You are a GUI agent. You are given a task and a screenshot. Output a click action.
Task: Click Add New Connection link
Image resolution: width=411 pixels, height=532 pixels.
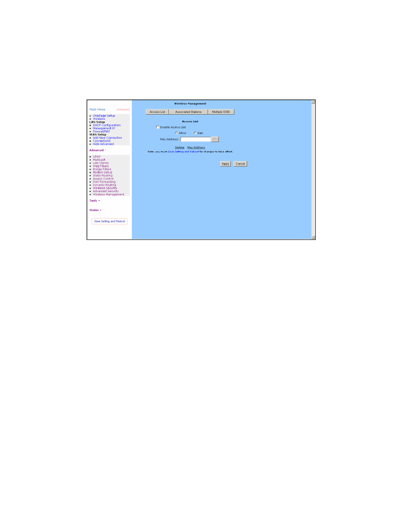click(x=108, y=138)
